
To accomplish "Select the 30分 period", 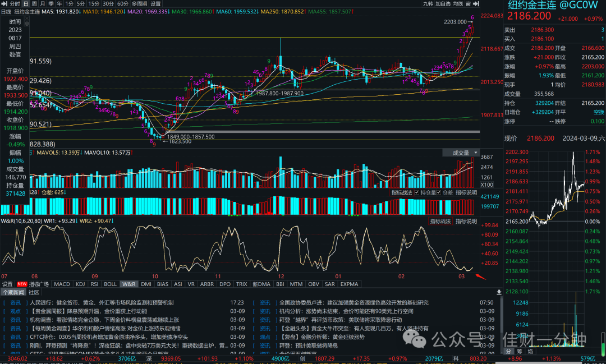I will [x=108, y=3].
